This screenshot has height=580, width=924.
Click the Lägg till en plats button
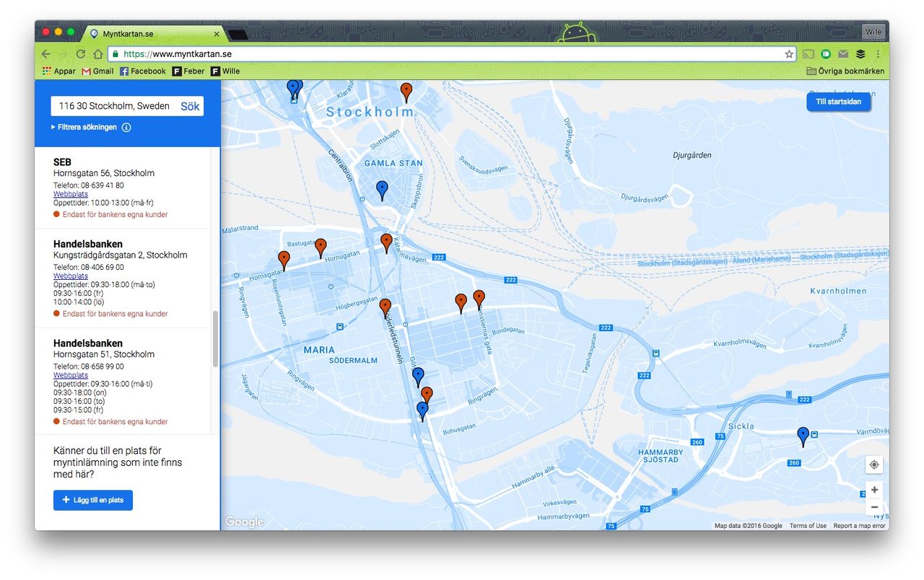[93, 500]
